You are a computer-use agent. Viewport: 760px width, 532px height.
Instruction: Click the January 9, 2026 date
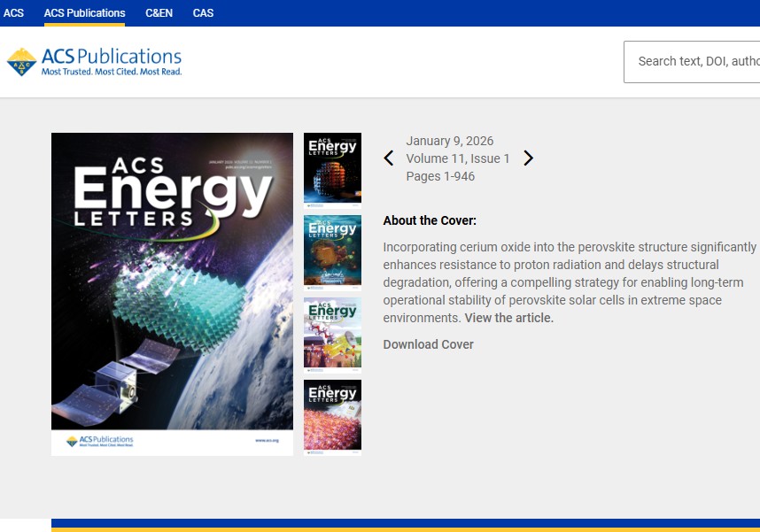[x=450, y=141]
